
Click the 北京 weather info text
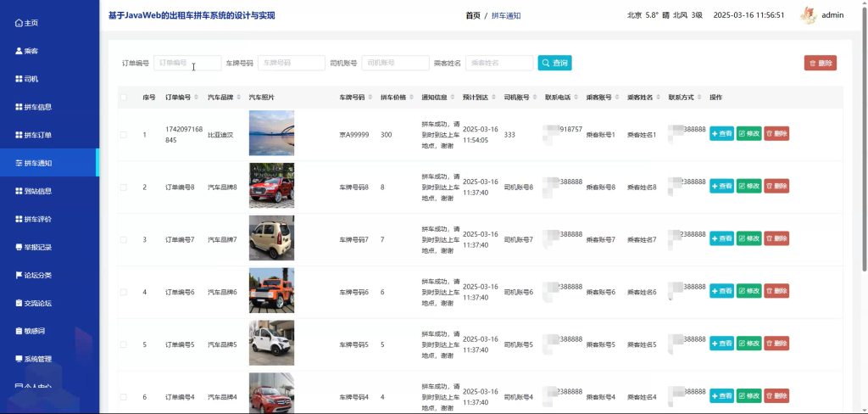tap(665, 15)
